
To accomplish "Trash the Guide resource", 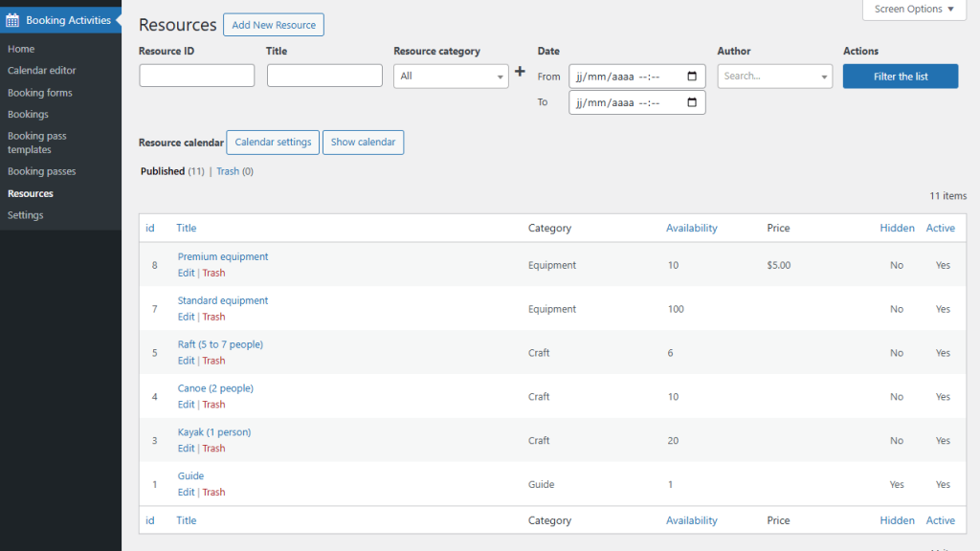I will click(213, 492).
